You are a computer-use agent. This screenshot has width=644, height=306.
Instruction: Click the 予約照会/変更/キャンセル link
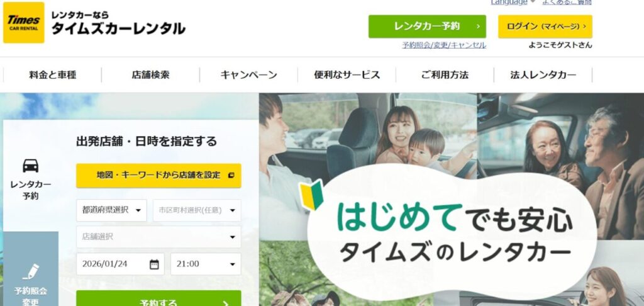[x=444, y=45]
